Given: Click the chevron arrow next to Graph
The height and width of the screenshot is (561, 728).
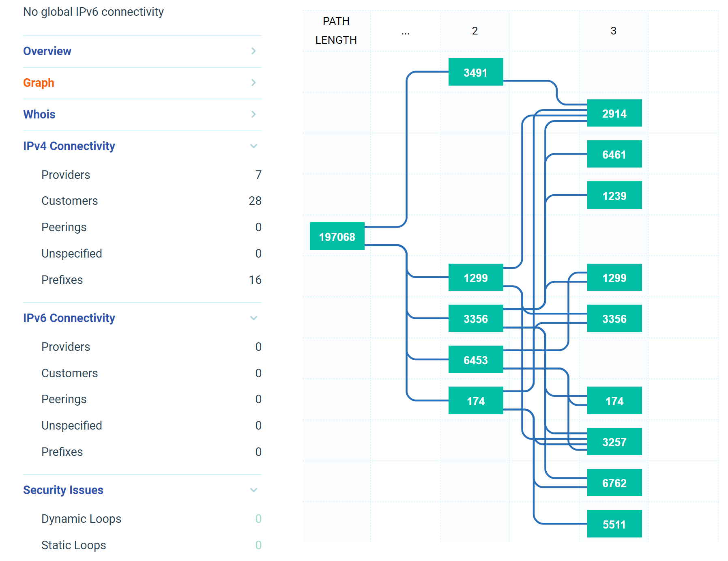Looking at the screenshot, I should (253, 83).
